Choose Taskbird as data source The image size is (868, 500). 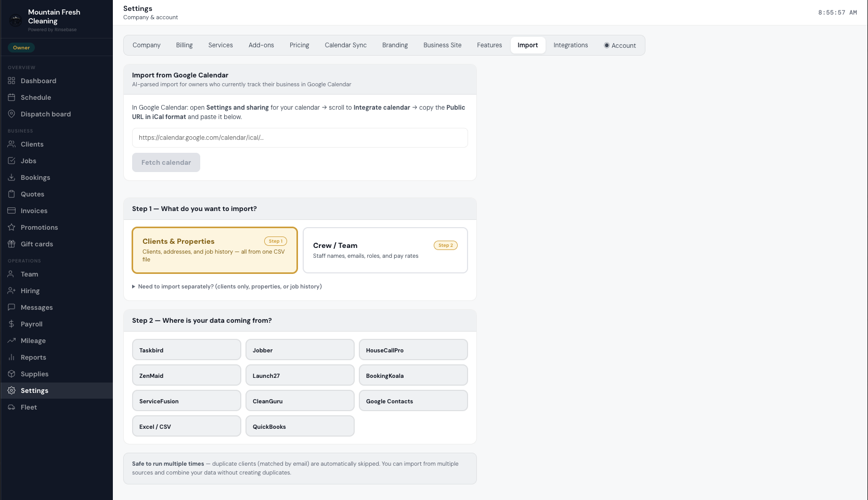click(187, 350)
